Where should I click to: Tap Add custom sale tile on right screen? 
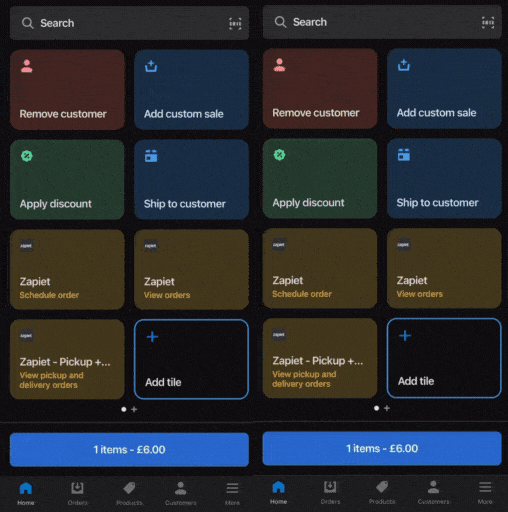tap(444, 89)
